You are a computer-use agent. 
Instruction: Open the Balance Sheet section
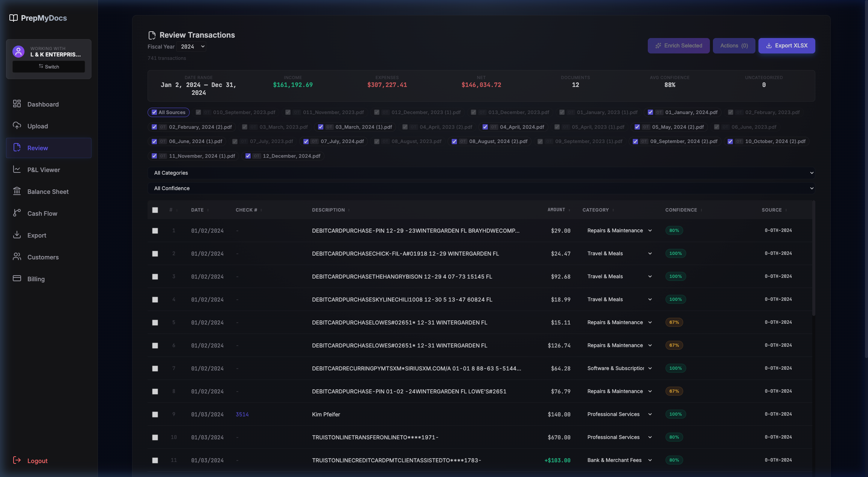[47, 191]
